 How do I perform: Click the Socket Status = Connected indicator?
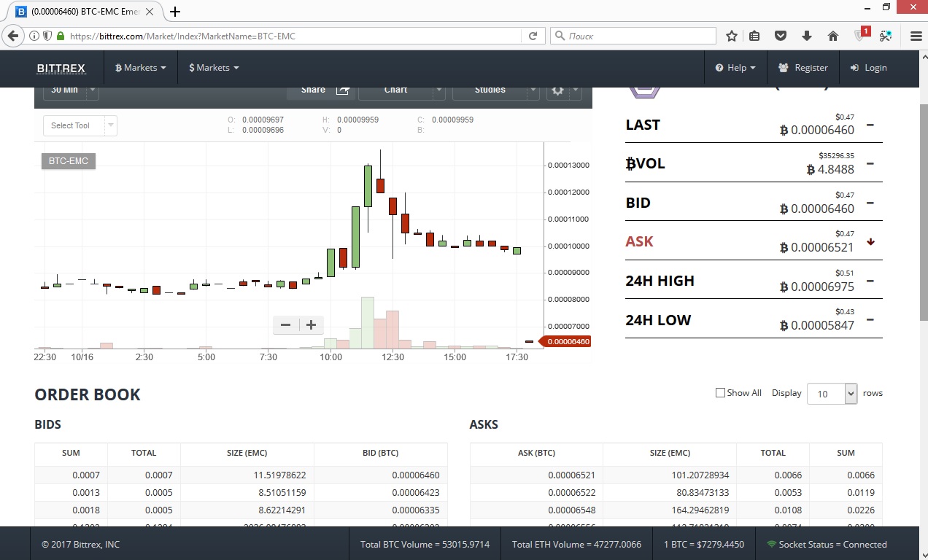point(827,544)
